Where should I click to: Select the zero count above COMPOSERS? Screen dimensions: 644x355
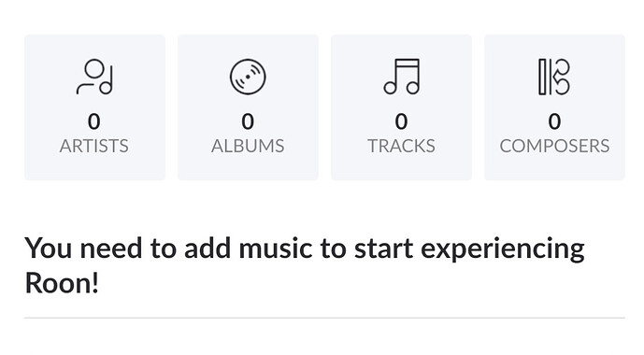pyautogui.click(x=554, y=121)
